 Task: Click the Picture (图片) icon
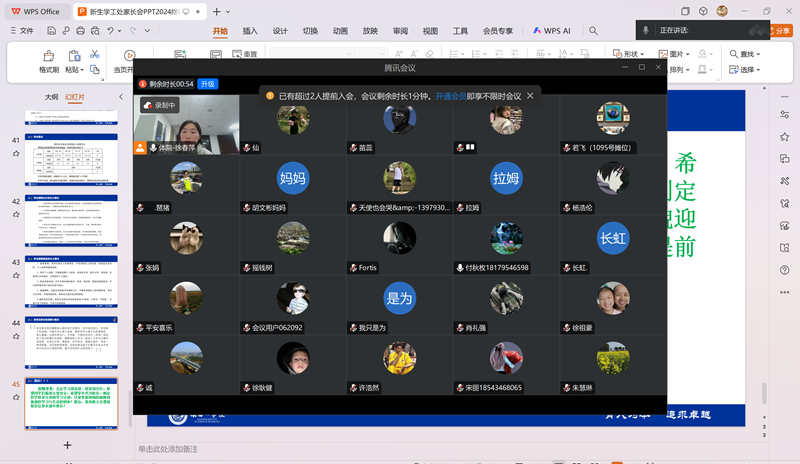coord(663,54)
